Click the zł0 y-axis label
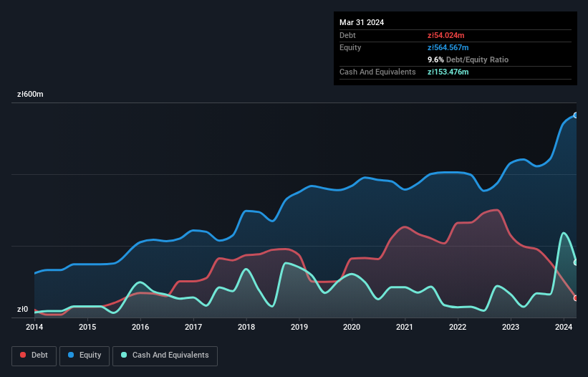 22,309
